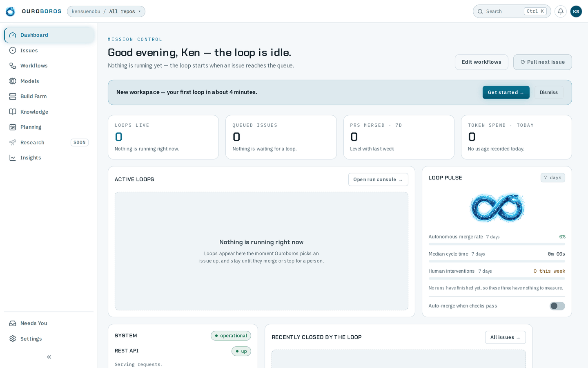View All issues link

tap(506, 337)
